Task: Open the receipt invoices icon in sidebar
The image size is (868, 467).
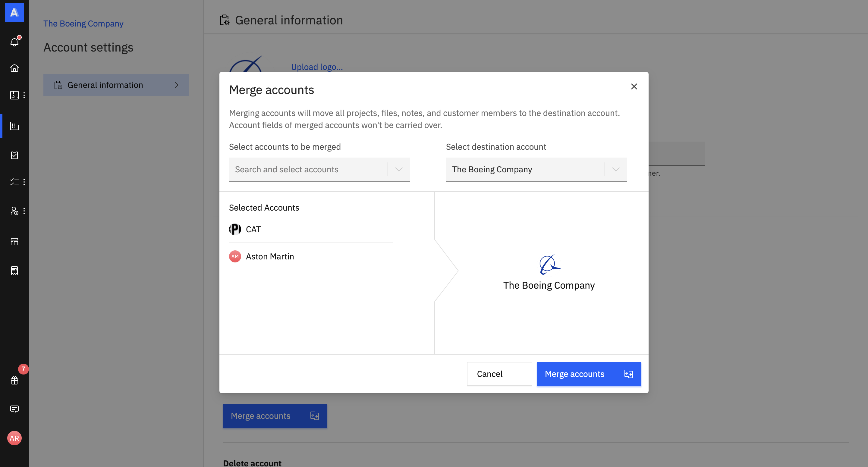Action: click(x=14, y=271)
